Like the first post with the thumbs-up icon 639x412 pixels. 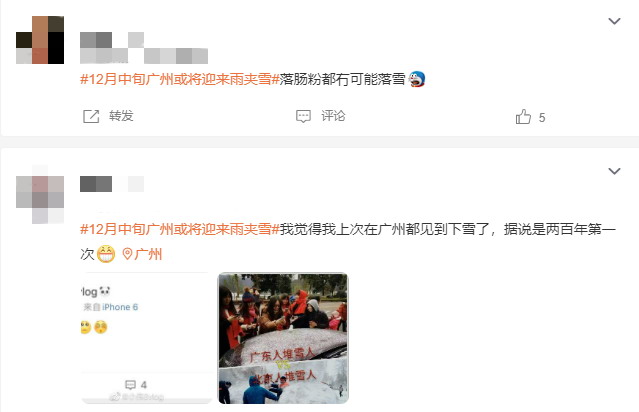coord(523,117)
